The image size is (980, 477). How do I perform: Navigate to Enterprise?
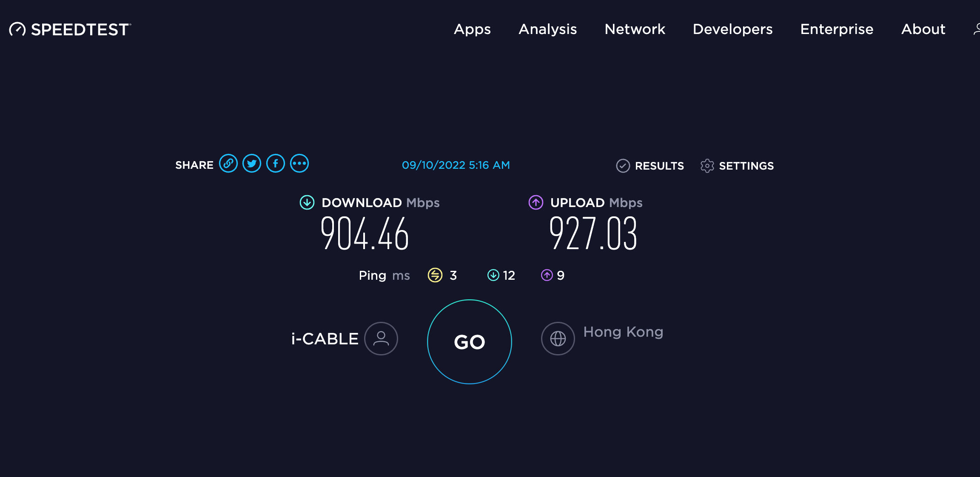837,29
